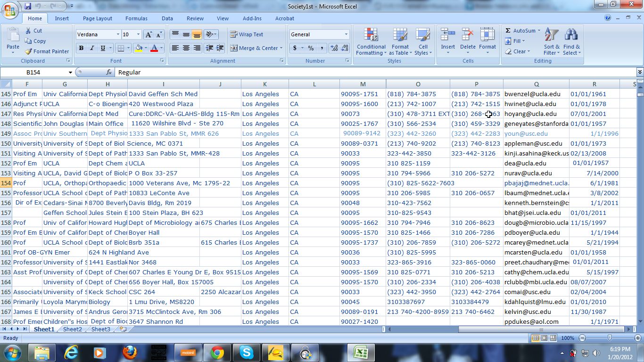Toggle Middle Align vertical alignment
The height and width of the screenshot is (362, 644).
point(186,34)
